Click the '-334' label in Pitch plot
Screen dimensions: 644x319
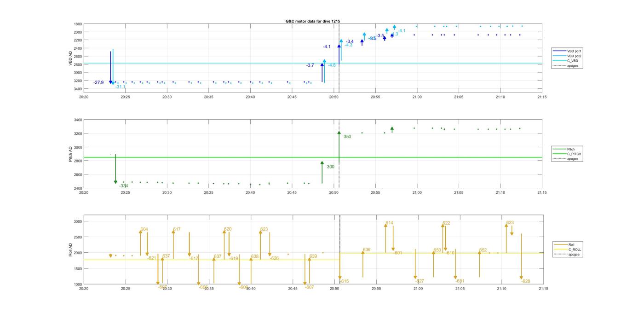[x=123, y=186]
